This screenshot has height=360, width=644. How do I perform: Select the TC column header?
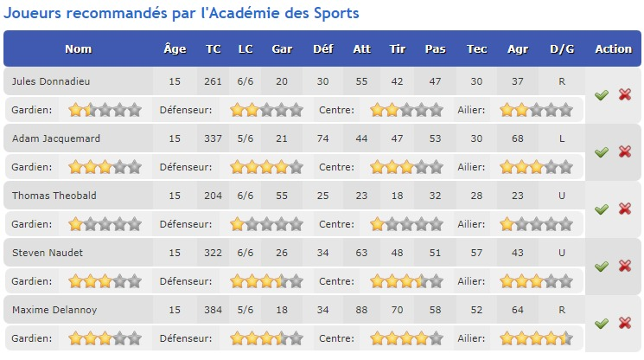(214, 49)
